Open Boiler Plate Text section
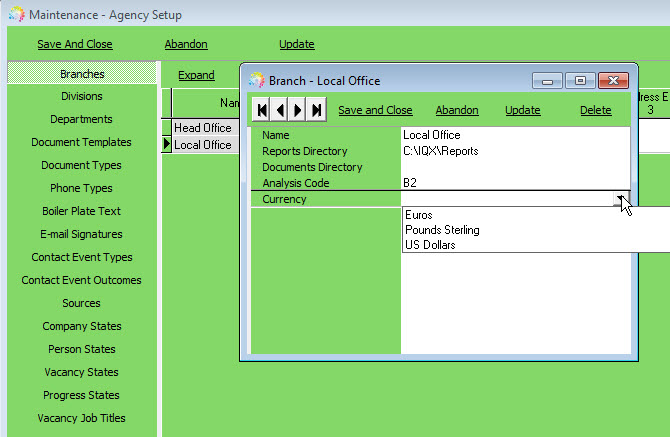Screen dimensions: 670x437 click(81, 211)
